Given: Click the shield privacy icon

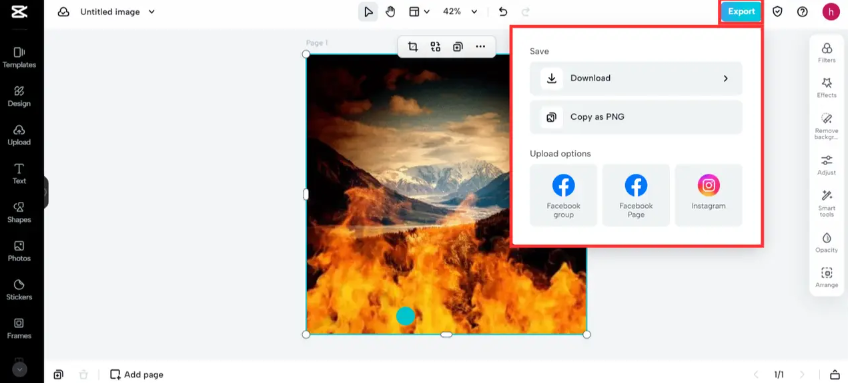Looking at the screenshot, I should [777, 12].
